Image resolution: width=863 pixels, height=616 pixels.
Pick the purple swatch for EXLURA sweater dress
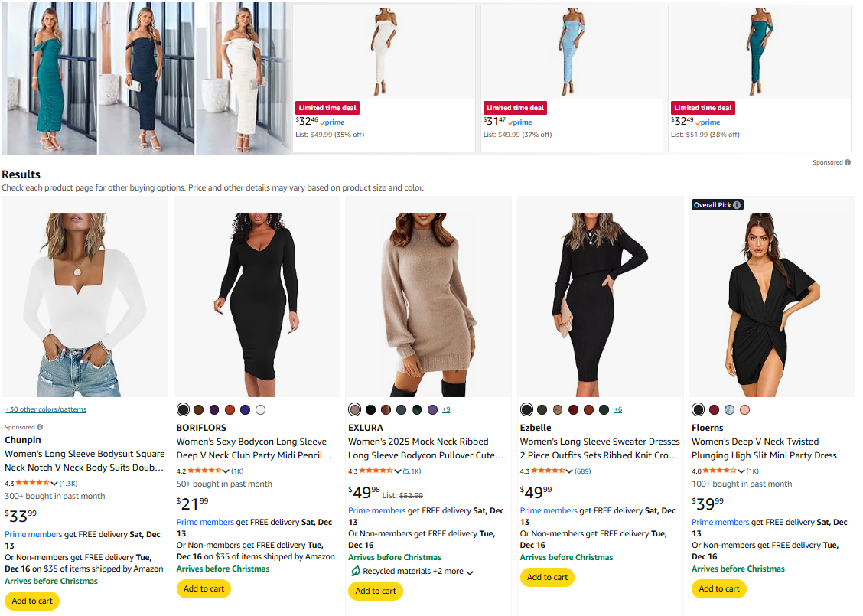coord(433,410)
